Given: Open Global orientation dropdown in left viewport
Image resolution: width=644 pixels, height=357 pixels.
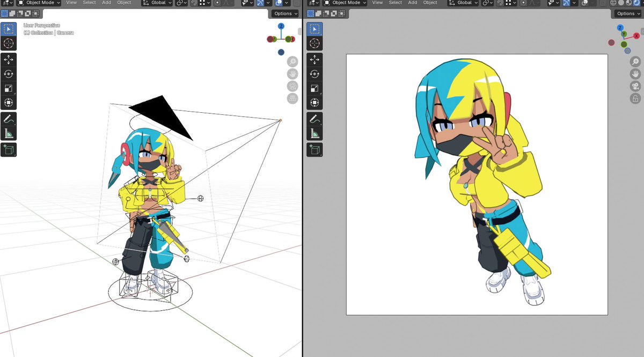Looking at the screenshot, I should pos(158,3).
